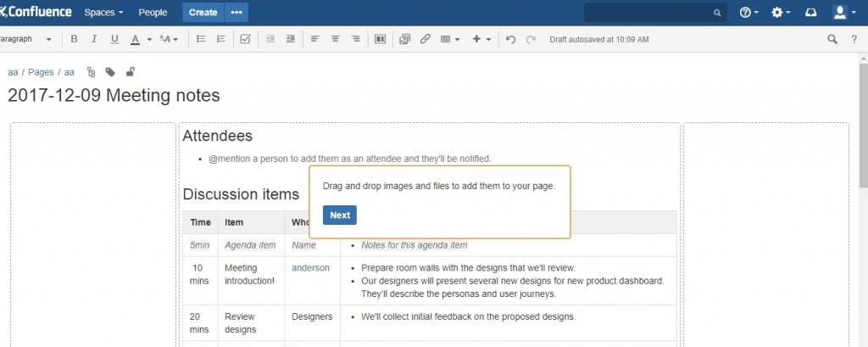Select the 'Designers' cell
The height and width of the screenshot is (347, 868).
click(x=312, y=322)
